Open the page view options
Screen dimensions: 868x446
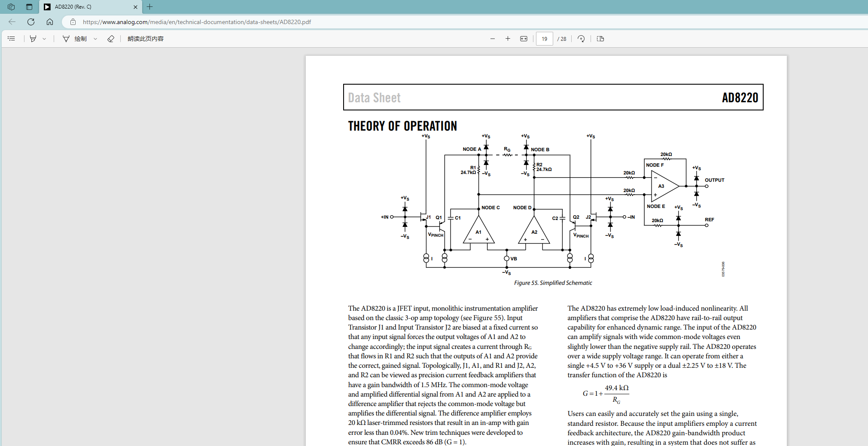600,39
